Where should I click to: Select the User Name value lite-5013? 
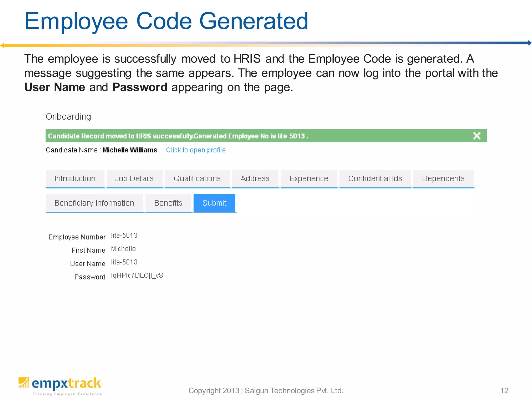[x=124, y=262]
